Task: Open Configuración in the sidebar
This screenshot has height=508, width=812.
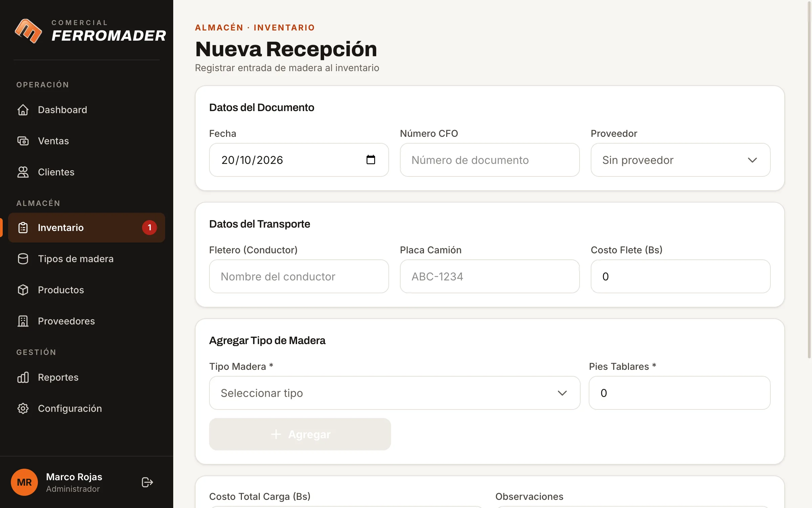Action: [87, 408]
